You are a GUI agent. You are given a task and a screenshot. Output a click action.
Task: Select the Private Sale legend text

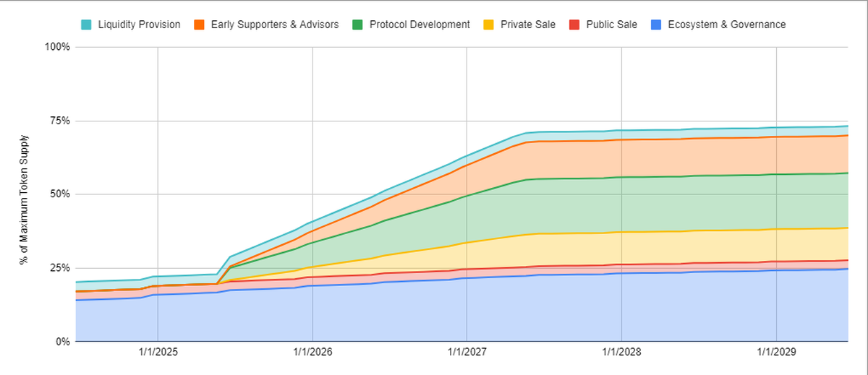click(x=527, y=25)
